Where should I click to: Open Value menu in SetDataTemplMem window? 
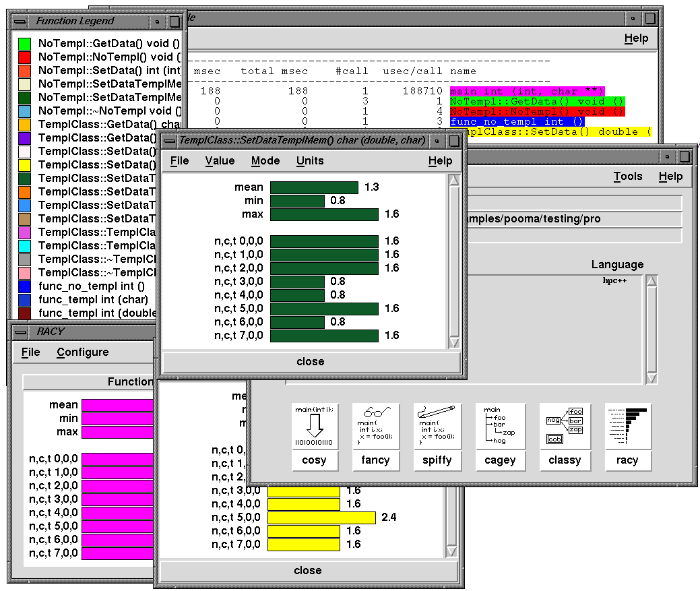pyautogui.click(x=220, y=160)
